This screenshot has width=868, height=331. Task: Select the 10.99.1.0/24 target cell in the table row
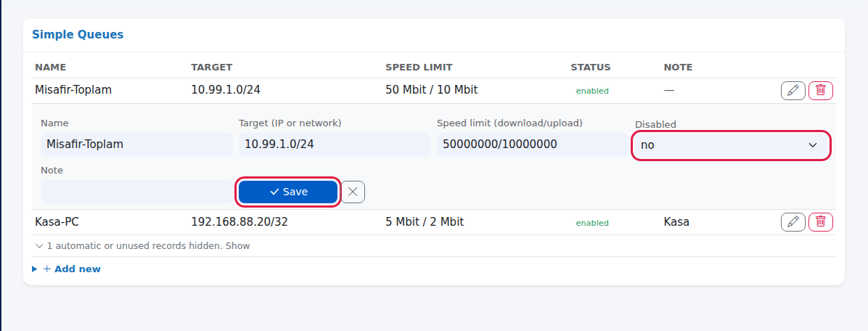[x=225, y=90]
